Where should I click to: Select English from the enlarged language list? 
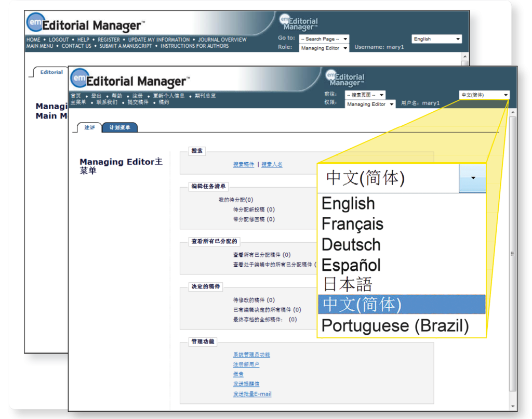tap(348, 203)
